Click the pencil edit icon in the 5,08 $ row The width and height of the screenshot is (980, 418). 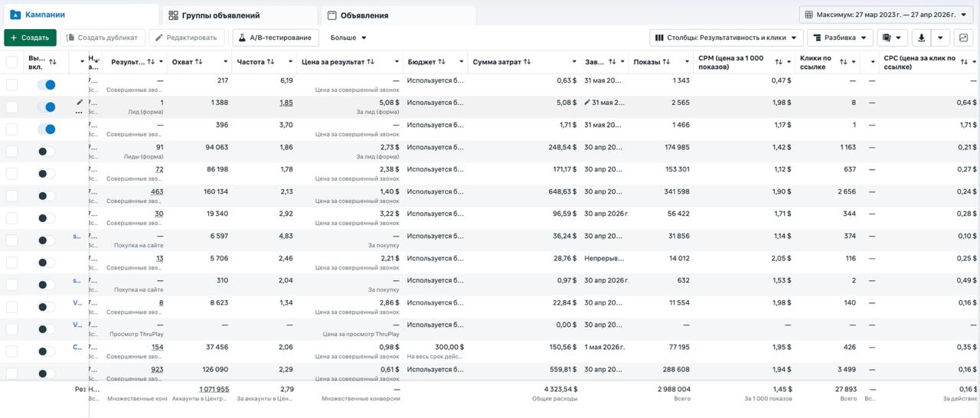click(x=80, y=102)
